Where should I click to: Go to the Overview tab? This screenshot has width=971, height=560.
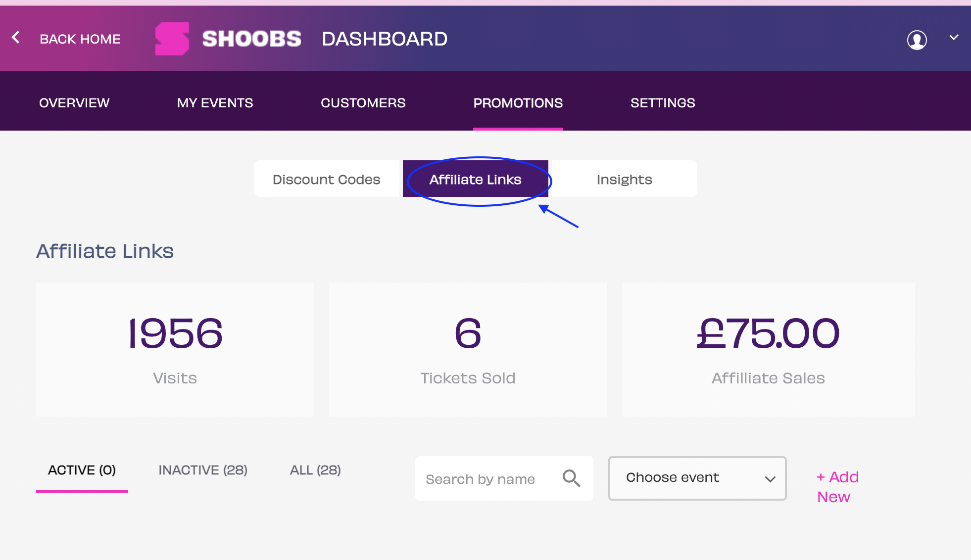[74, 103]
